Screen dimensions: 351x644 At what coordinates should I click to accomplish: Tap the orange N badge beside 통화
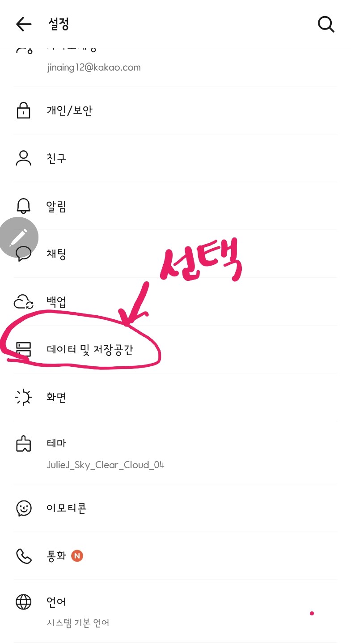click(x=77, y=556)
